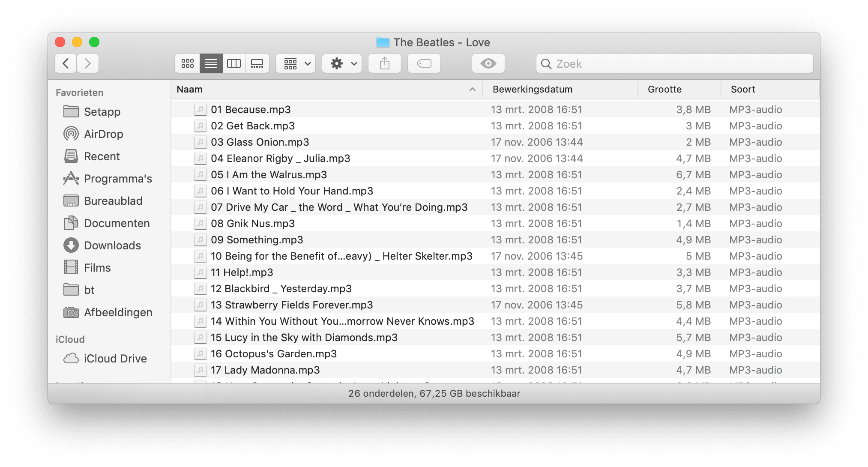Select 13 Strawberry Fields Forever.mp3
Viewport: 868px width, 467px height.
click(495, 305)
